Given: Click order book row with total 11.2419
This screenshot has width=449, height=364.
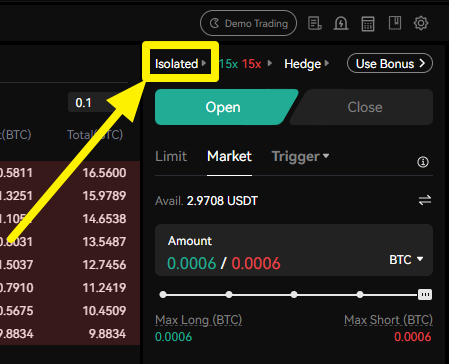Looking at the screenshot, I should [x=70, y=288].
